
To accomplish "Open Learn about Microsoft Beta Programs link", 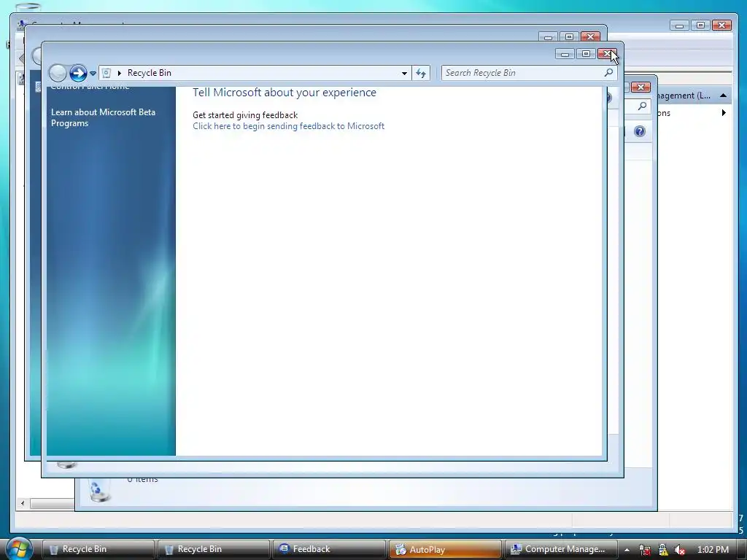I will tap(103, 117).
